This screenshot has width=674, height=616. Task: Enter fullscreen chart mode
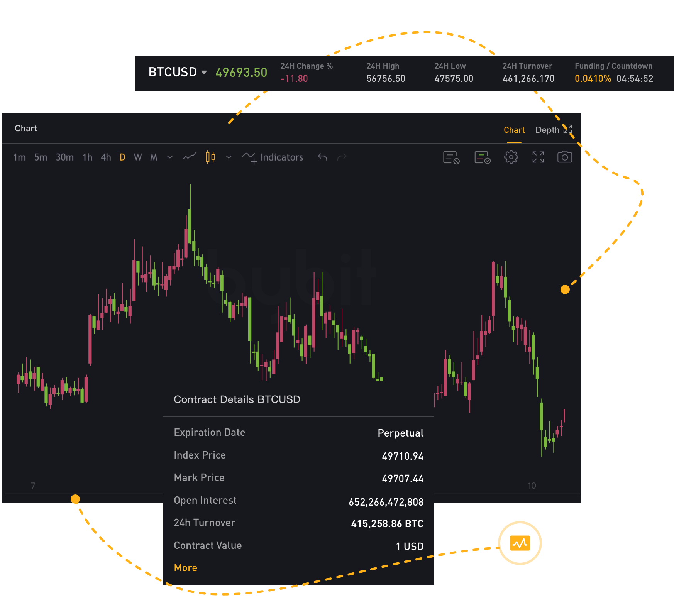click(538, 157)
